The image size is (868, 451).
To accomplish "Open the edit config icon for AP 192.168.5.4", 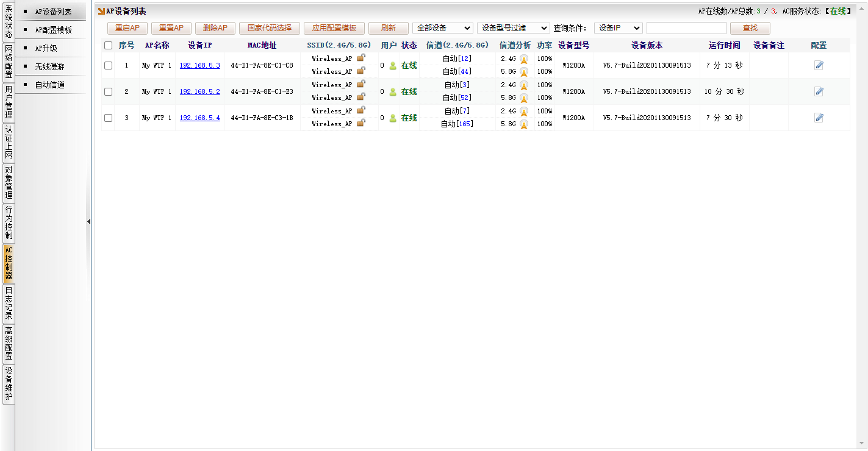I will tap(819, 118).
